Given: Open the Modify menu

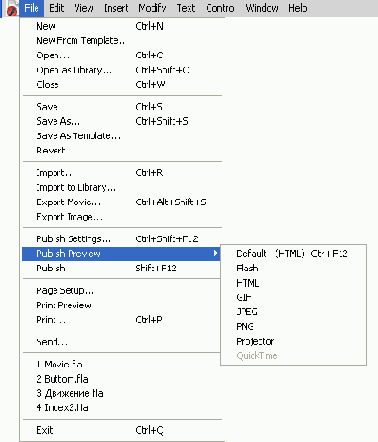Looking at the screenshot, I should (x=152, y=8).
